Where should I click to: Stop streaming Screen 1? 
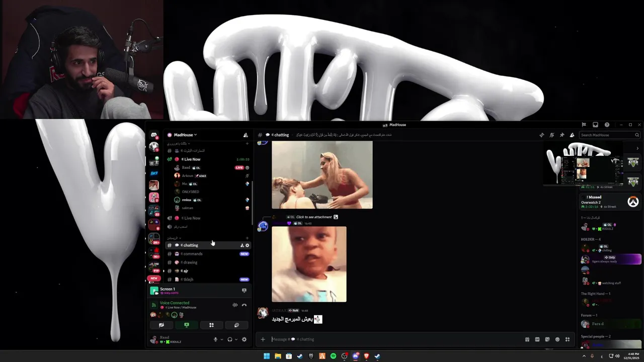(244, 290)
